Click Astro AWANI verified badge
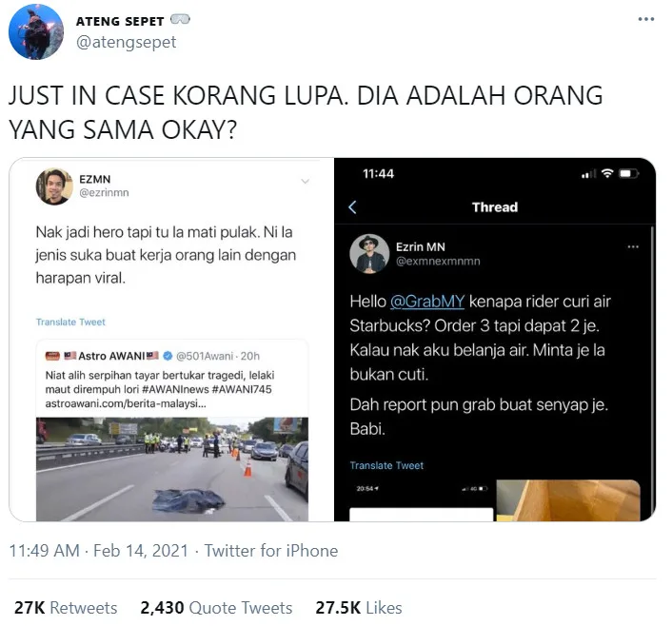 click(x=168, y=356)
